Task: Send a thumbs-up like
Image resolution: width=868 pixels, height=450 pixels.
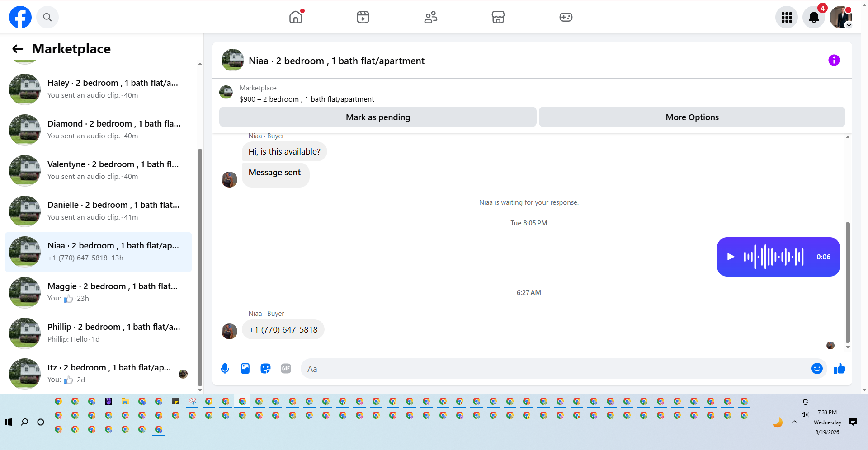Action: point(840,369)
